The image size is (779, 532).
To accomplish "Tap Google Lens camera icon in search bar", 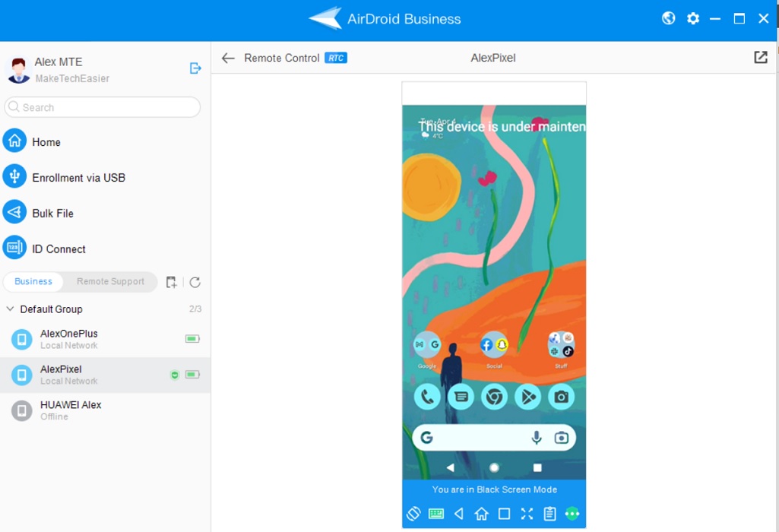I will pos(562,438).
